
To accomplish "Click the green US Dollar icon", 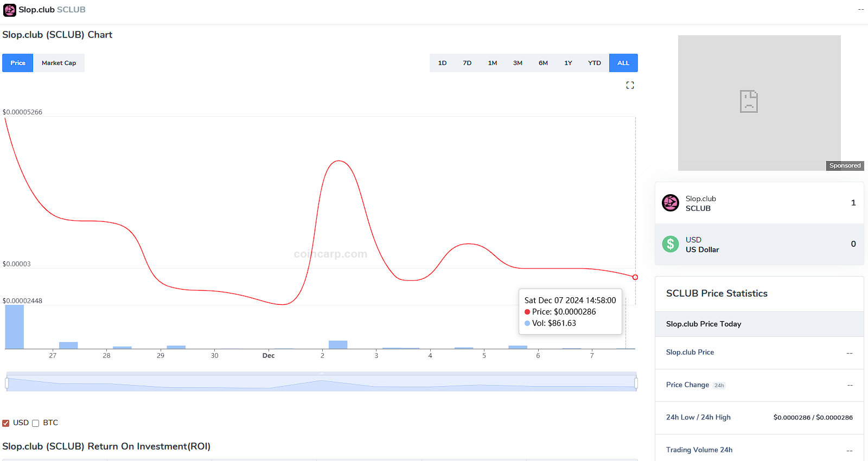I will click(x=671, y=244).
